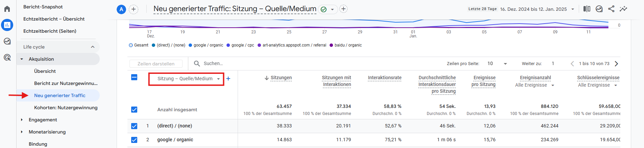Add secondary dimension plus icon
This screenshot has height=148, width=644.
point(228,79)
